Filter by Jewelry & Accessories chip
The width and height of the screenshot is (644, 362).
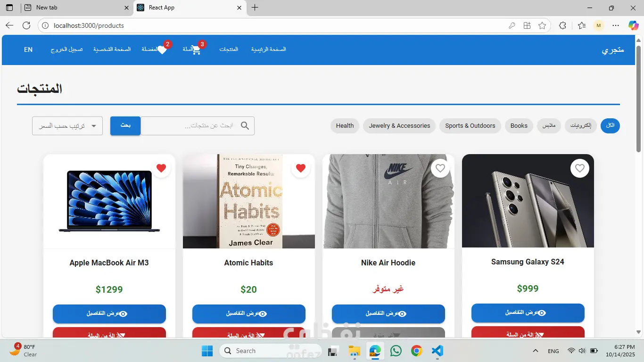tap(399, 126)
